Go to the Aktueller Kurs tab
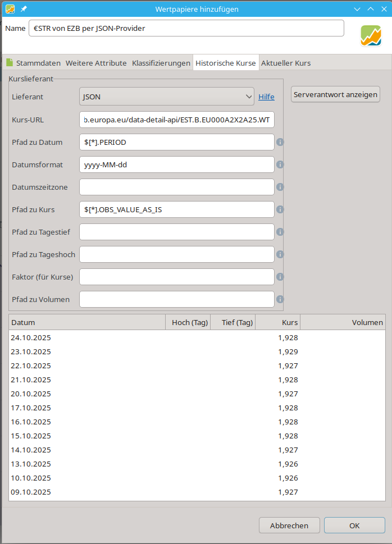Viewport: 392px width, 544px height. coord(286,63)
